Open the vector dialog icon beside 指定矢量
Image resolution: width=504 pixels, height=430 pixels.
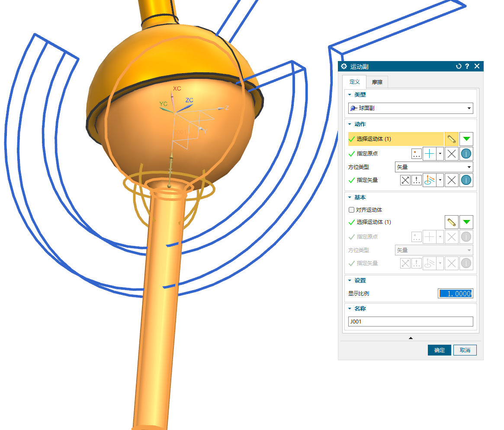[417, 180]
